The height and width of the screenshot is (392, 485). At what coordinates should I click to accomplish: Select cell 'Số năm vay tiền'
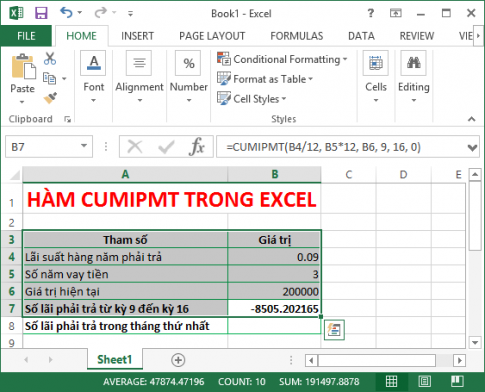point(125,274)
